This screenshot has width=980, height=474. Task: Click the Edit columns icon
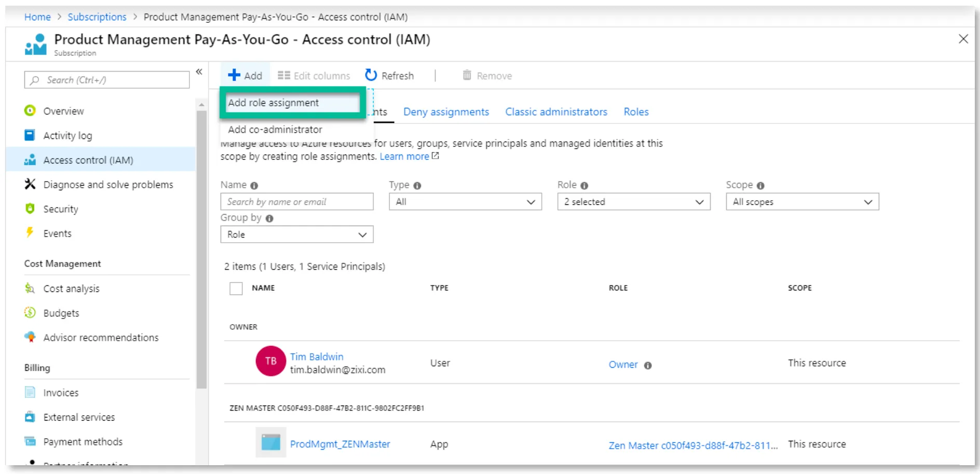click(x=283, y=76)
